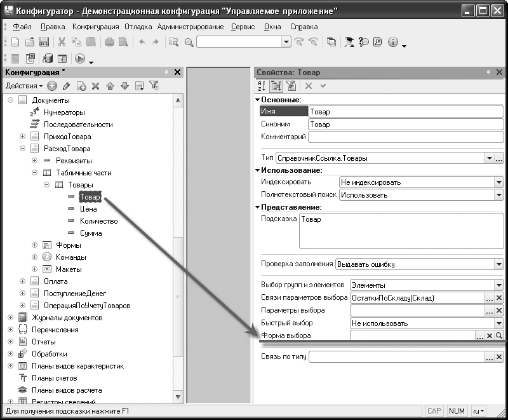This screenshot has width=508, height=420.
Task: Click the Update database configuration cylinder icon
Action: [48, 58]
